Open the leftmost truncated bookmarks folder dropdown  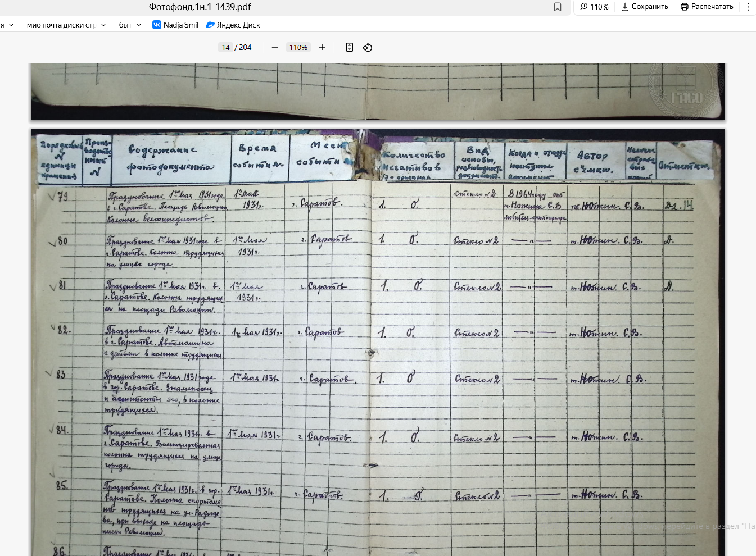pos(7,25)
